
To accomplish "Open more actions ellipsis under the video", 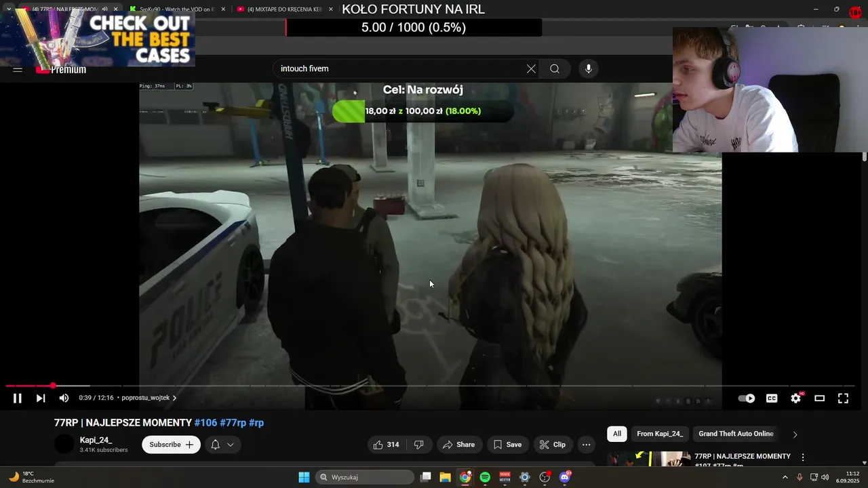I will pos(587,445).
